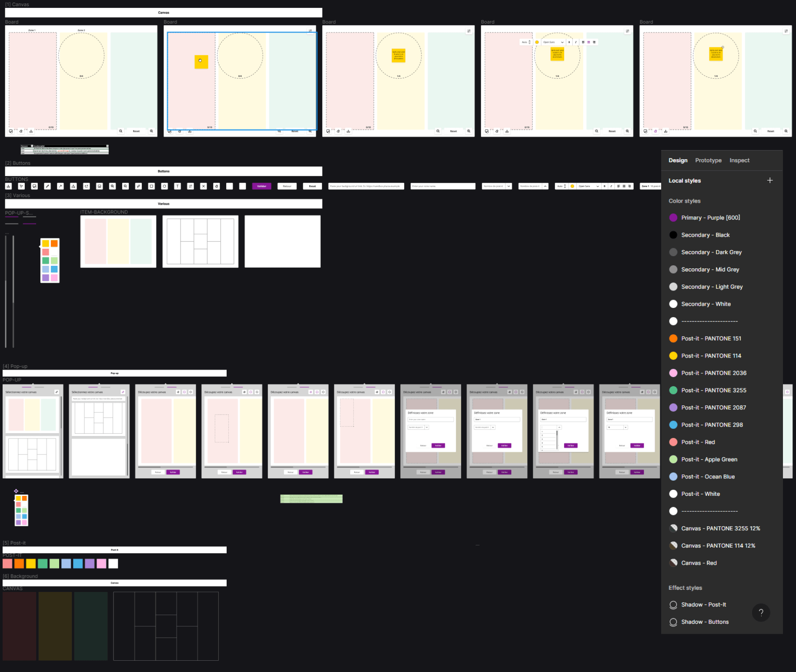This screenshot has height=672, width=796.
Task: Click the eraser icon in Buttons row
Action: (216, 186)
